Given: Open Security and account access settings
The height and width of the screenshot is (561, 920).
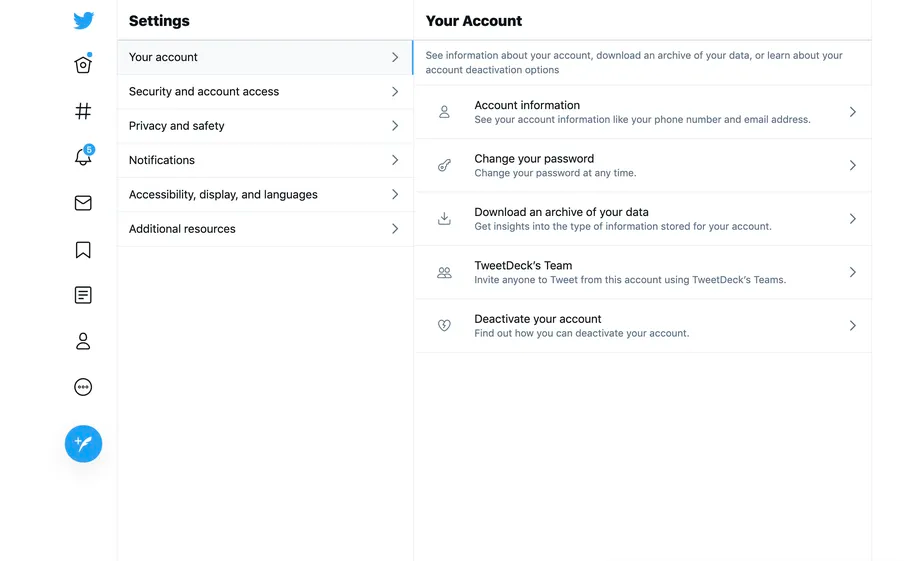Looking at the screenshot, I should coord(264,92).
